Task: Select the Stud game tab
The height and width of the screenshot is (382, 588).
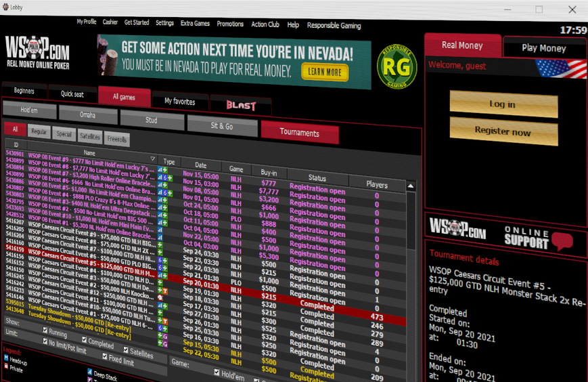Action: 152,120
